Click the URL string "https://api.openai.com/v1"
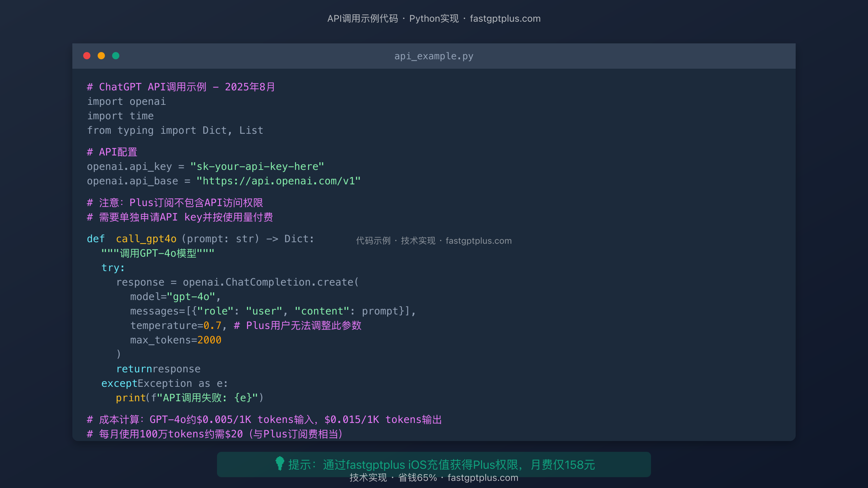The image size is (868, 488). (x=278, y=181)
